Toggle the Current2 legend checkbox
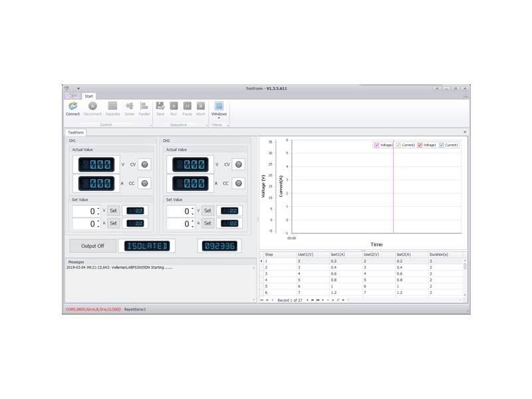 tap(398, 145)
